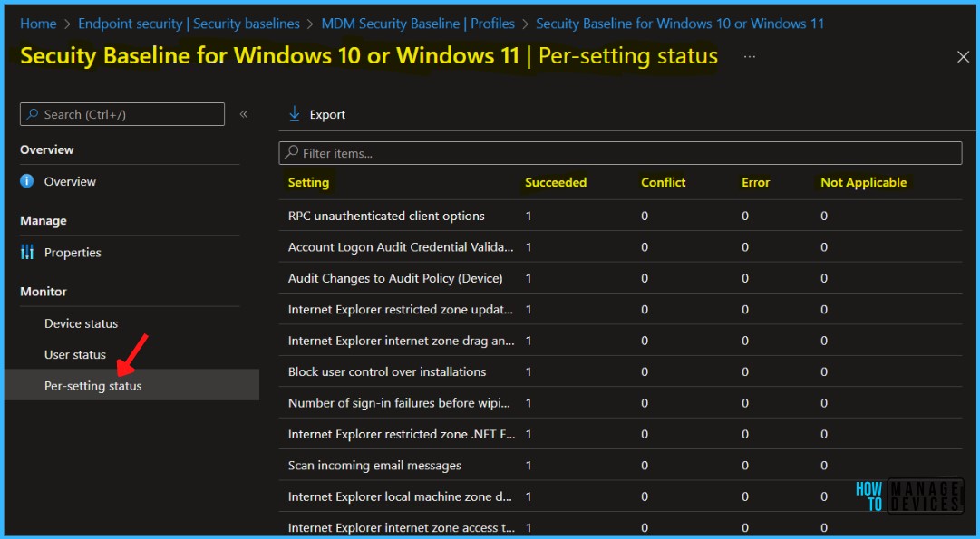980x539 pixels.
Task: Click the Export button label
Action: click(x=327, y=114)
